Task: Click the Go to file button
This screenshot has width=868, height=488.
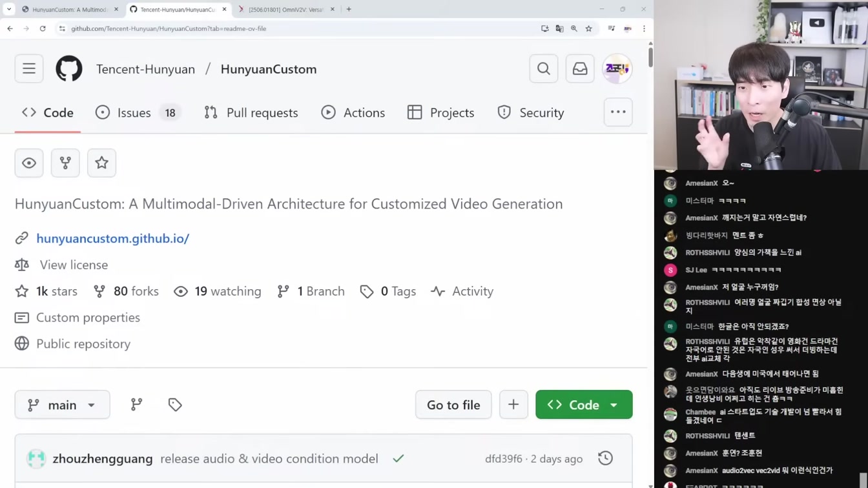Action: coord(453,405)
